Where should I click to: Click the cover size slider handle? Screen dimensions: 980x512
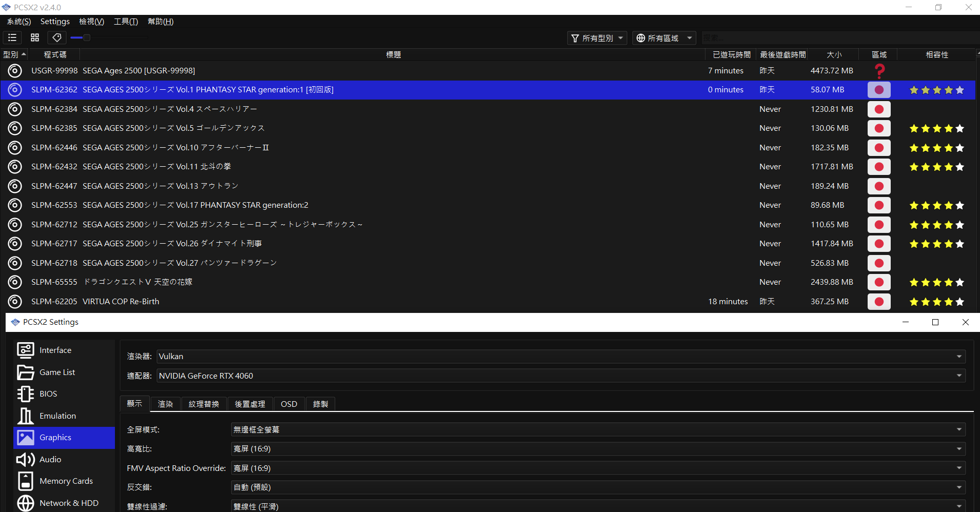(87, 37)
